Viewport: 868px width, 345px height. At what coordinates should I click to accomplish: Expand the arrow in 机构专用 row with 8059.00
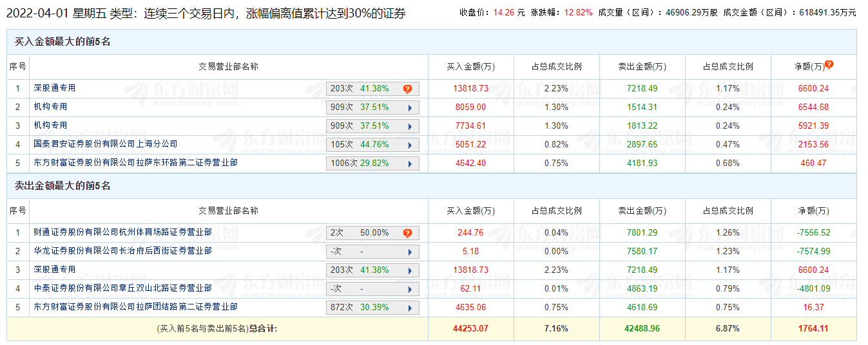tap(410, 108)
